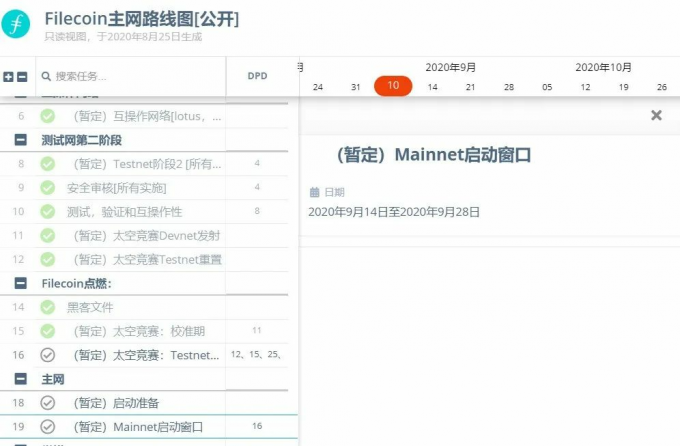This screenshot has height=446, width=680.
Task: Toggle completion check on 太空竞赛Testnet重置 row
Action: tap(48, 259)
